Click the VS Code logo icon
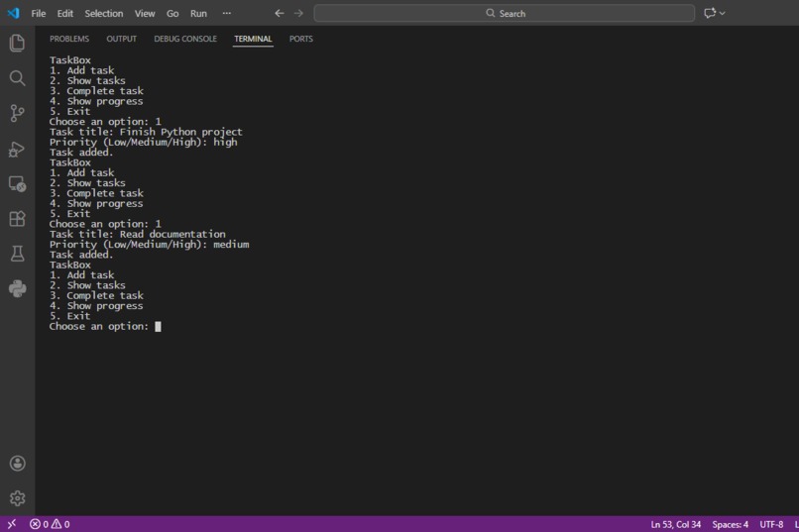 coord(14,13)
